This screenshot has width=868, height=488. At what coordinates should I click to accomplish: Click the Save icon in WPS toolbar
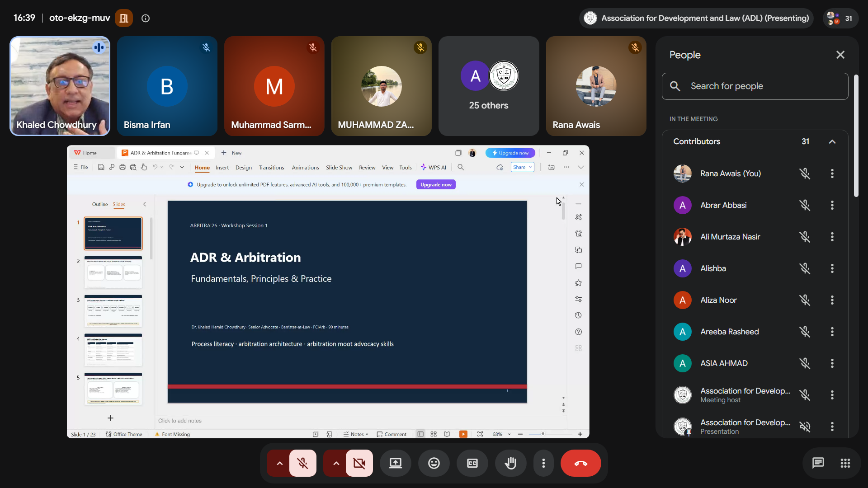click(101, 167)
